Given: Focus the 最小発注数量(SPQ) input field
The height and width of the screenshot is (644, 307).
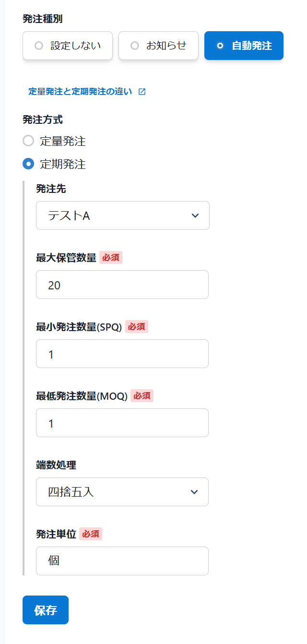Looking at the screenshot, I should (x=122, y=354).
